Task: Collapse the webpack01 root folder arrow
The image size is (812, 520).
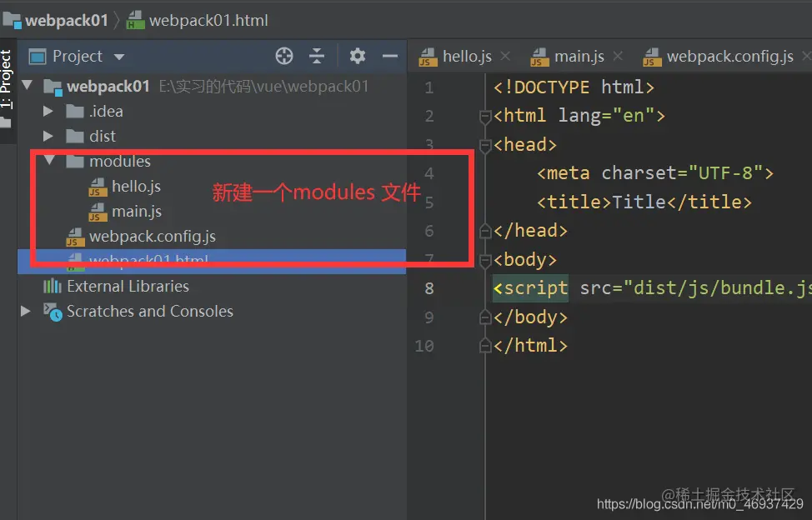Action: (x=27, y=85)
